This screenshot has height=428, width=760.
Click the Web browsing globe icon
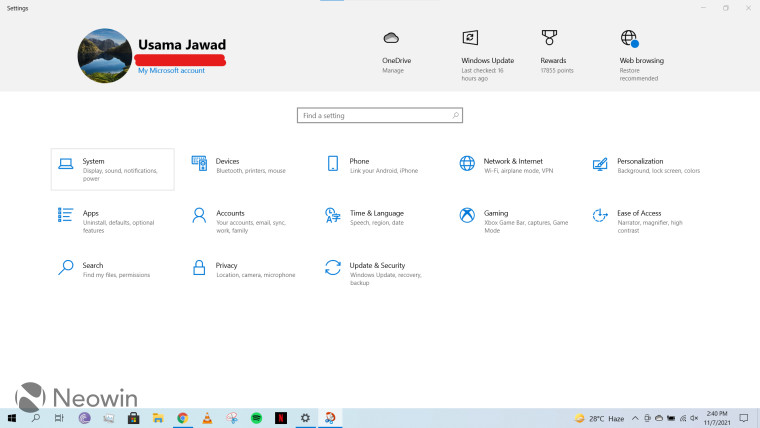pyautogui.click(x=629, y=38)
